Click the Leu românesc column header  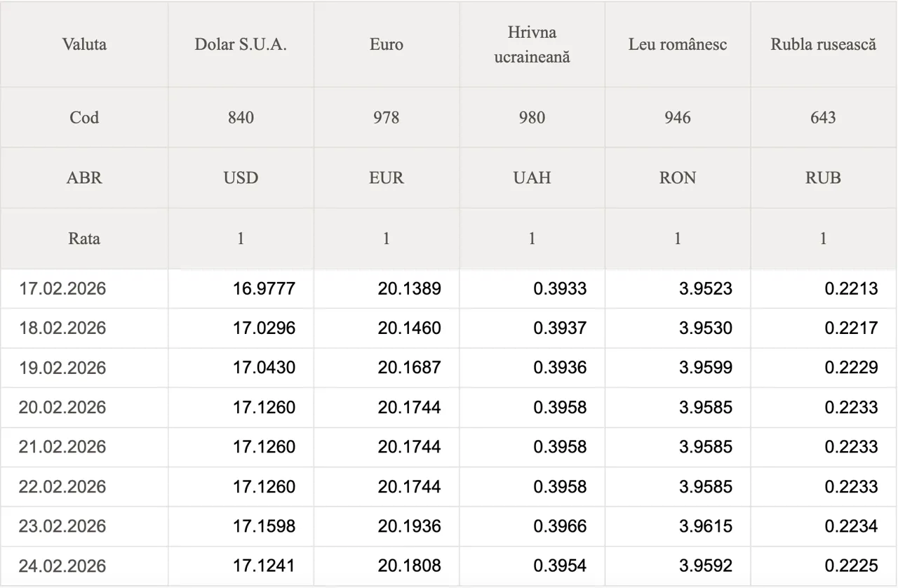coord(677,44)
